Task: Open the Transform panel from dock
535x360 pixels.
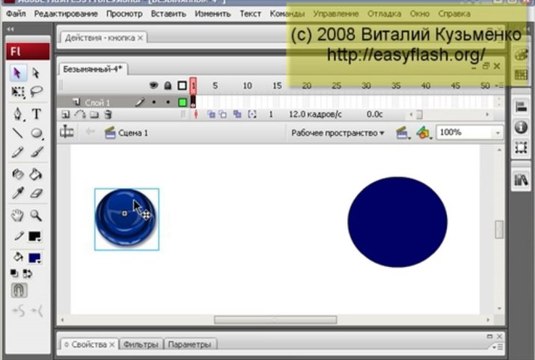Action: pyautogui.click(x=521, y=148)
